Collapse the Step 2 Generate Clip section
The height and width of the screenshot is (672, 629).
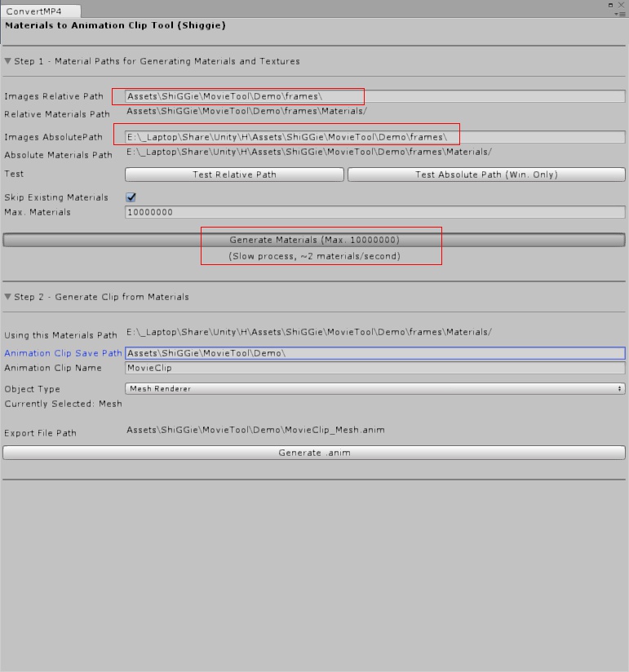click(x=7, y=297)
